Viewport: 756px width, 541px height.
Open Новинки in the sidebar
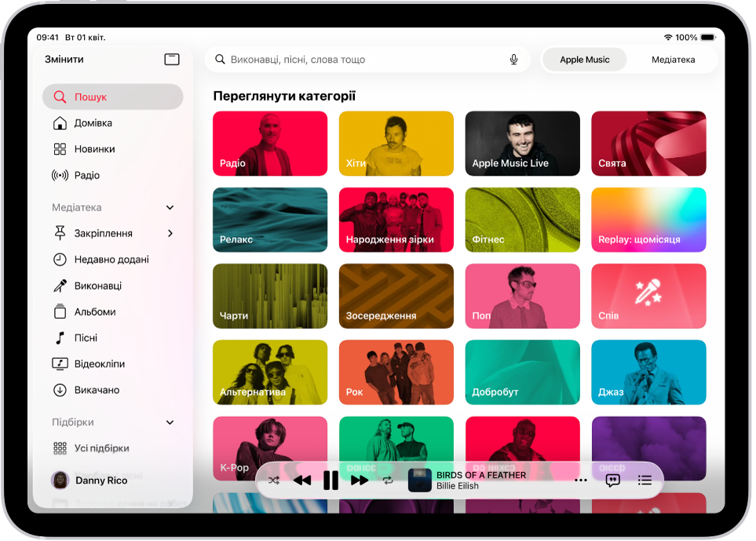click(113, 149)
